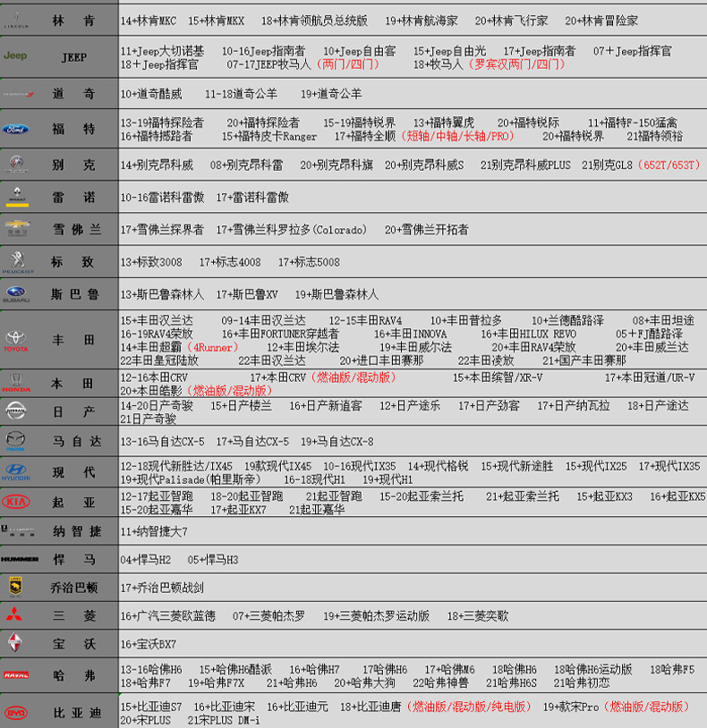
Task: Click the Toyota logo
Action: point(16,342)
